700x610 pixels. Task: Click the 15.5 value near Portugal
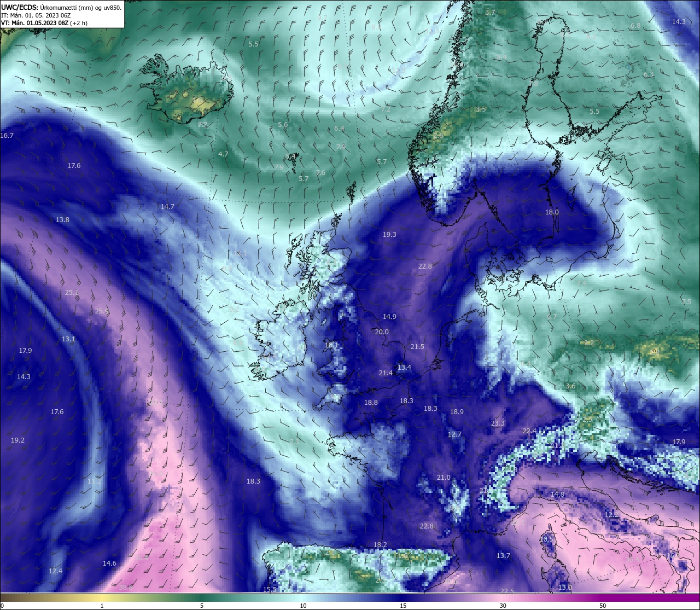(270, 589)
